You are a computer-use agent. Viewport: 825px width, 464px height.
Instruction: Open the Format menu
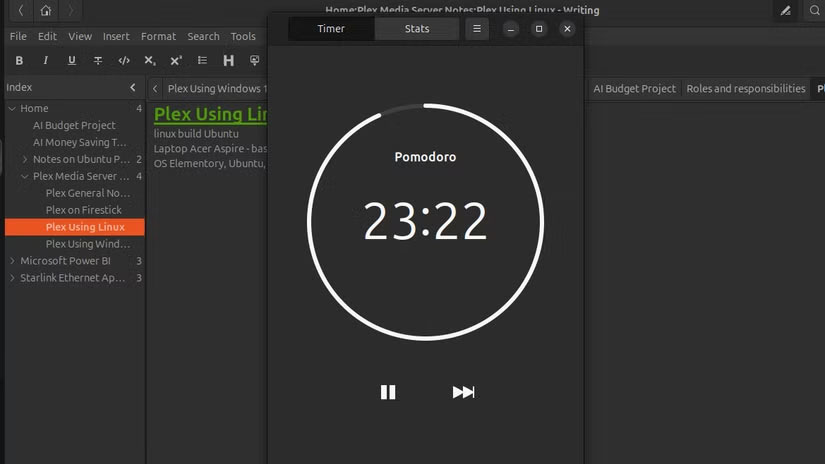tap(158, 36)
